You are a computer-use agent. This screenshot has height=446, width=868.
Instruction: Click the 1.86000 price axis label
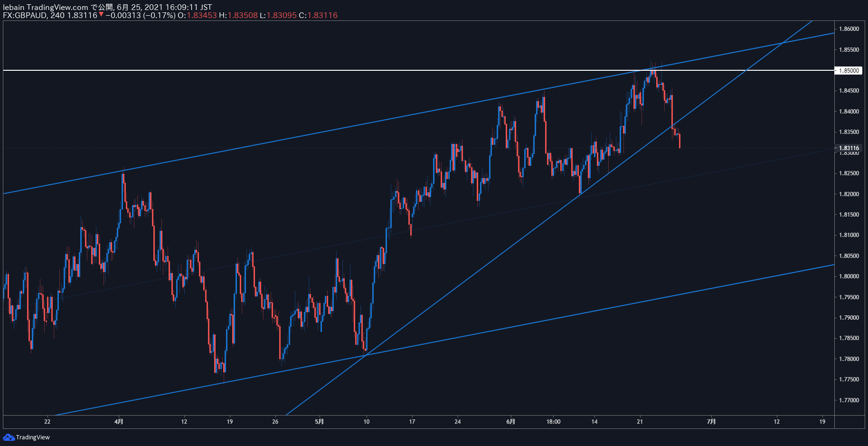click(849, 29)
